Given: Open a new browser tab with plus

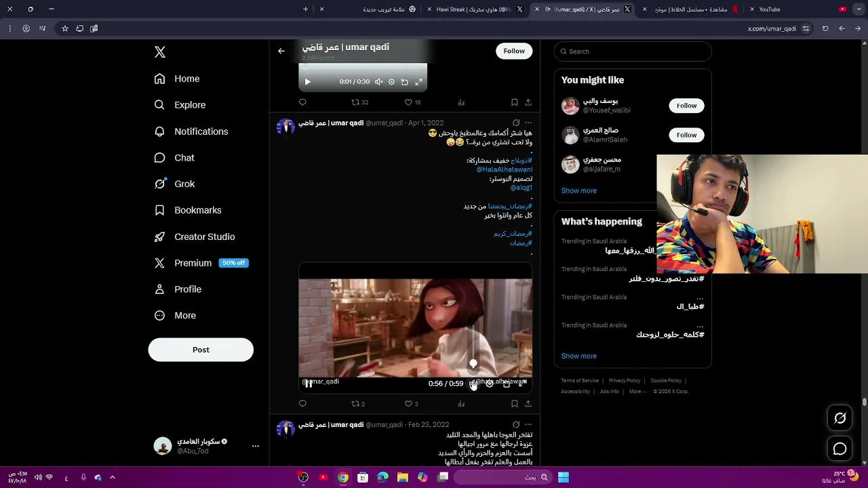Looking at the screenshot, I should [305, 9].
